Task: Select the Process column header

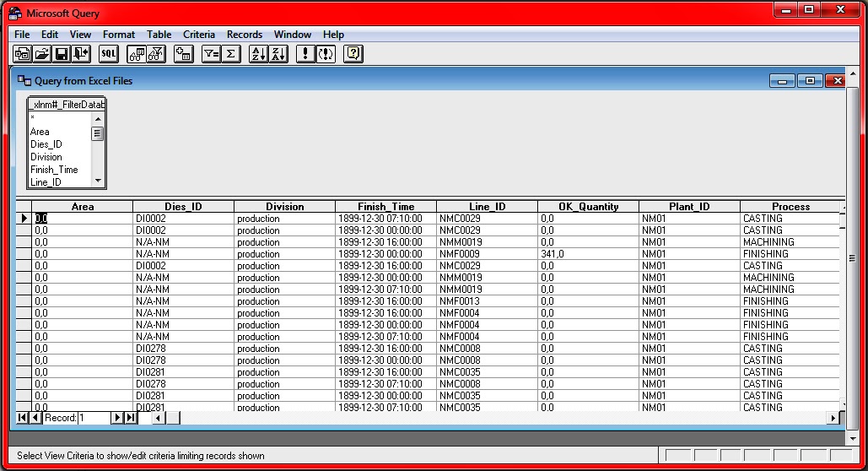Action: pyautogui.click(x=790, y=207)
